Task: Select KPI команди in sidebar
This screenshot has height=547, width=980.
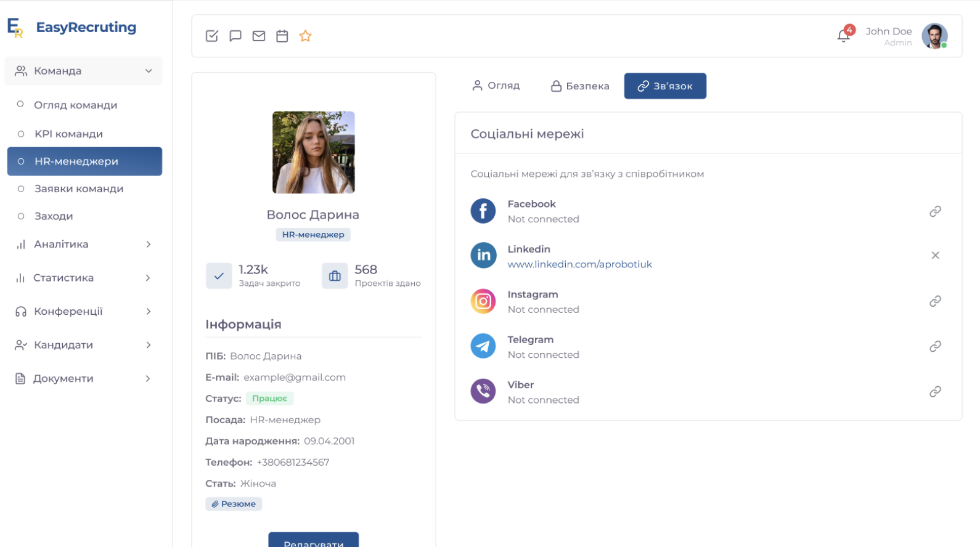Action: pyautogui.click(x=68, y=134)
